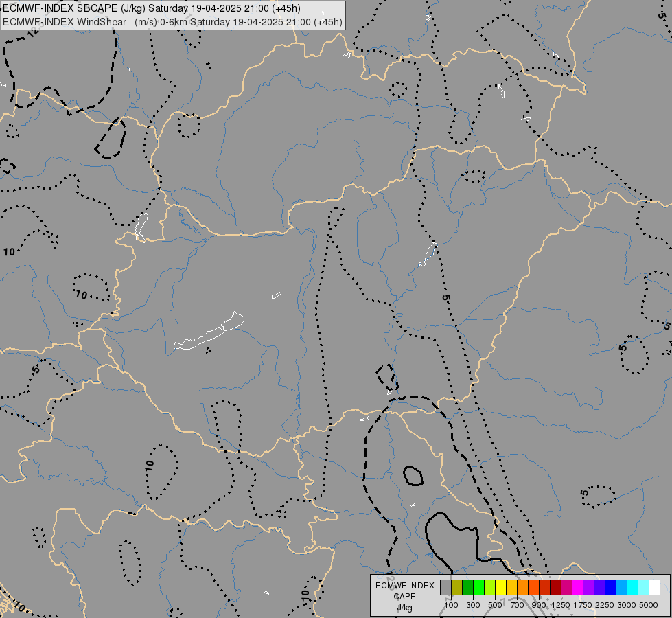Select the orange swatch right of 700 tick
This screenshot has width=672, height=618.
(523, 588)
